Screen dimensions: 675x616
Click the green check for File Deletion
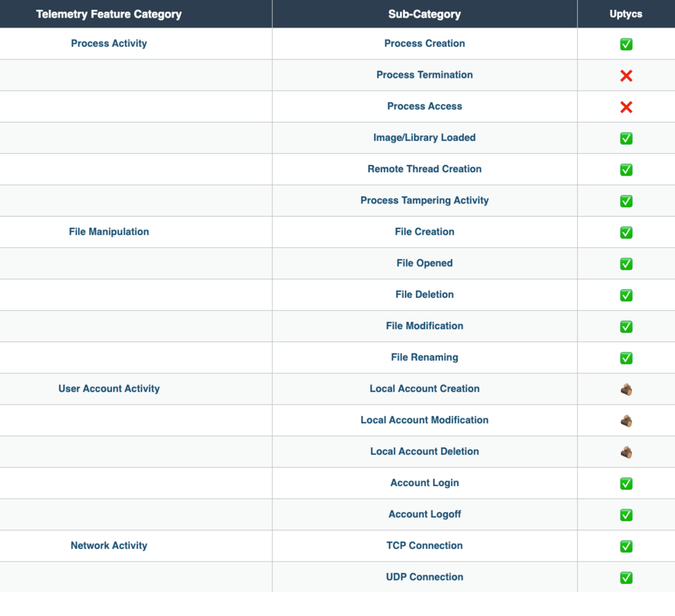click(x=626, y=295)
